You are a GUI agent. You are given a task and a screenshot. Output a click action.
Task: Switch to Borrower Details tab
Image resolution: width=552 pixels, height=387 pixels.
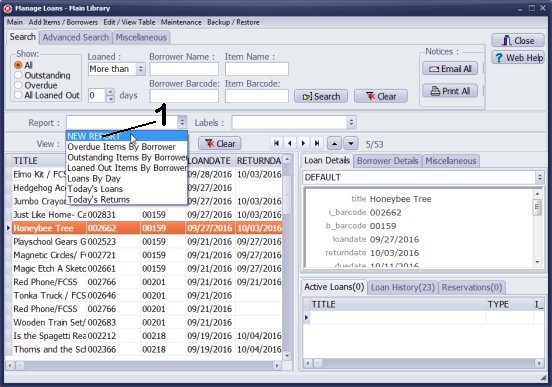pyautogui.click(x=387, y=161)
